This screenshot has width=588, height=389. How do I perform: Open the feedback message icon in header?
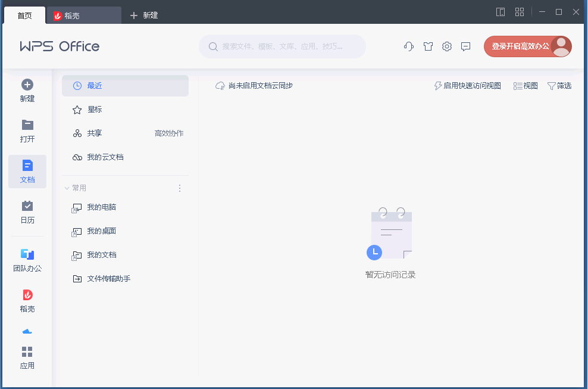pos(465,46)
